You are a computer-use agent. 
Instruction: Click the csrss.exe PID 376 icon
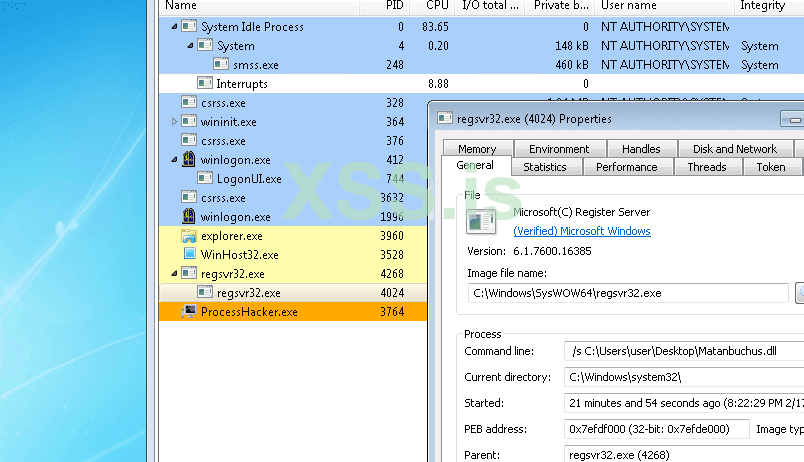[x=189, y=140]
